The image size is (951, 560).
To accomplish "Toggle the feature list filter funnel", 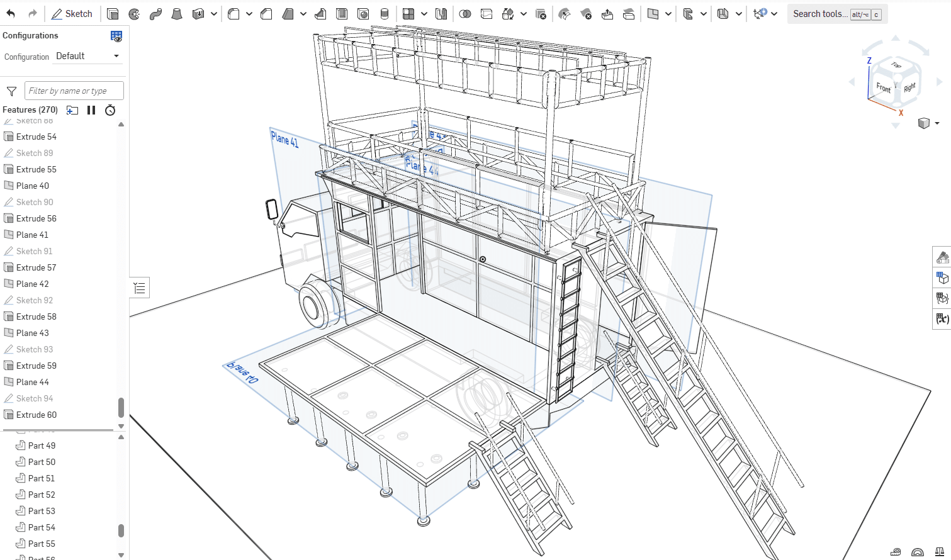I will 11,91.
